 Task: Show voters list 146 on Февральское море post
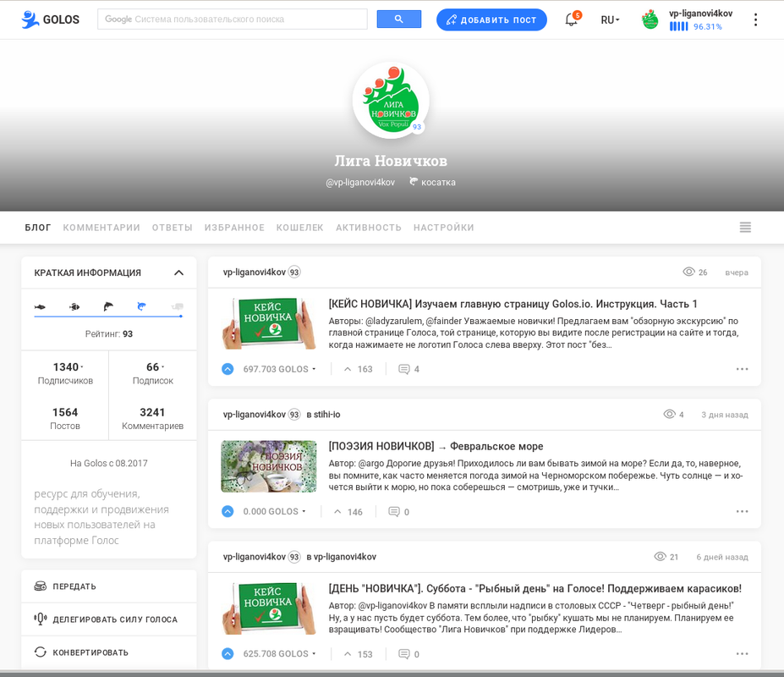[x=355, y=512]
